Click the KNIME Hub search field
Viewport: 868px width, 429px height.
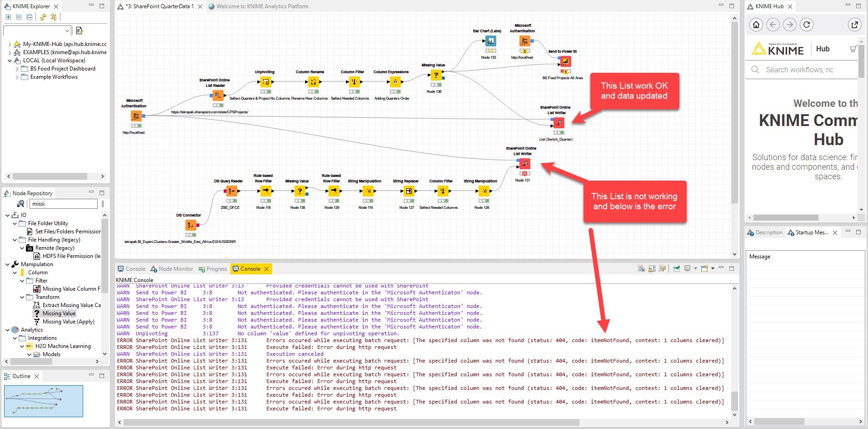pos(802,70)
